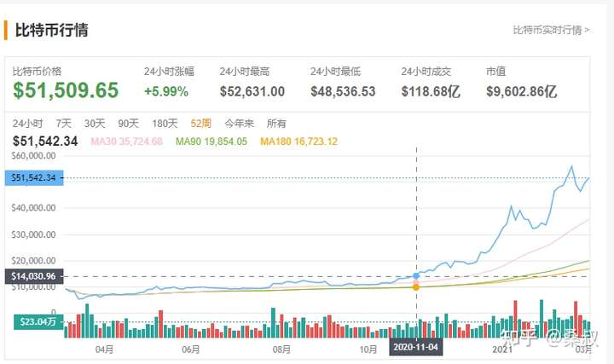Click the orange MA180 marker dot

pos(416,287)
